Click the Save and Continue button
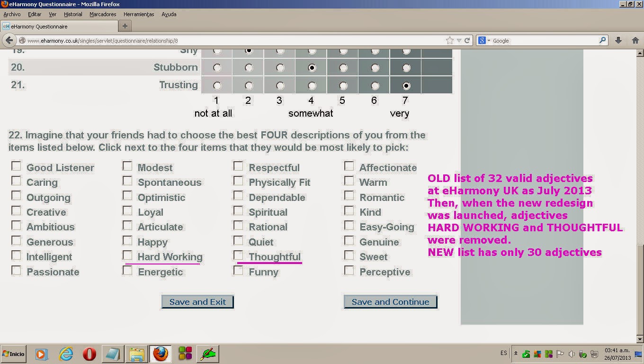 coord(390,302)
